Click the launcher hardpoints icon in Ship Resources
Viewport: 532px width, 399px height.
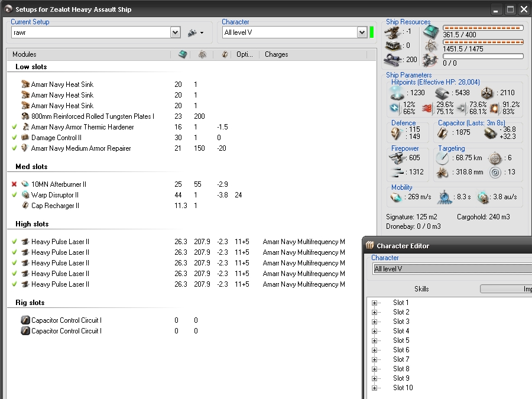coord(393,46)
